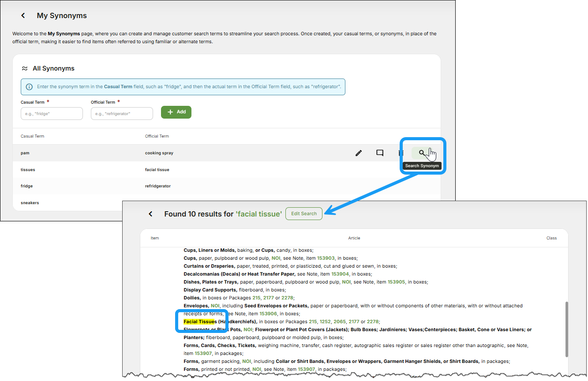Viewport: 588px width, 381px height.
Task: Click the info icon in the instruction banner
Action: (x=29, y=87)
